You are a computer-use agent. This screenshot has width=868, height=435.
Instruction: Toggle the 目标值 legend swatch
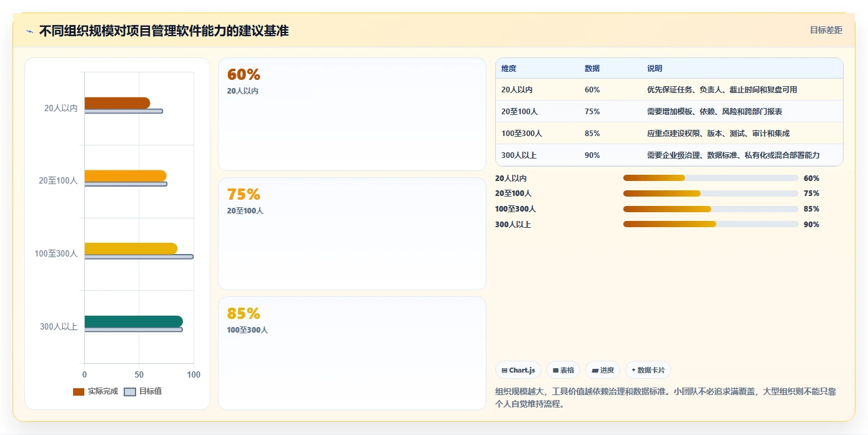130,392
